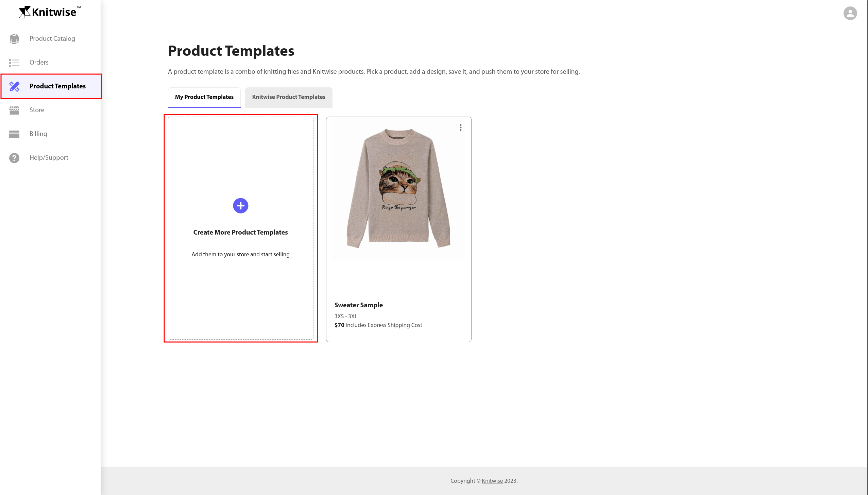Click Create More Product Templates text

point(240,232)
